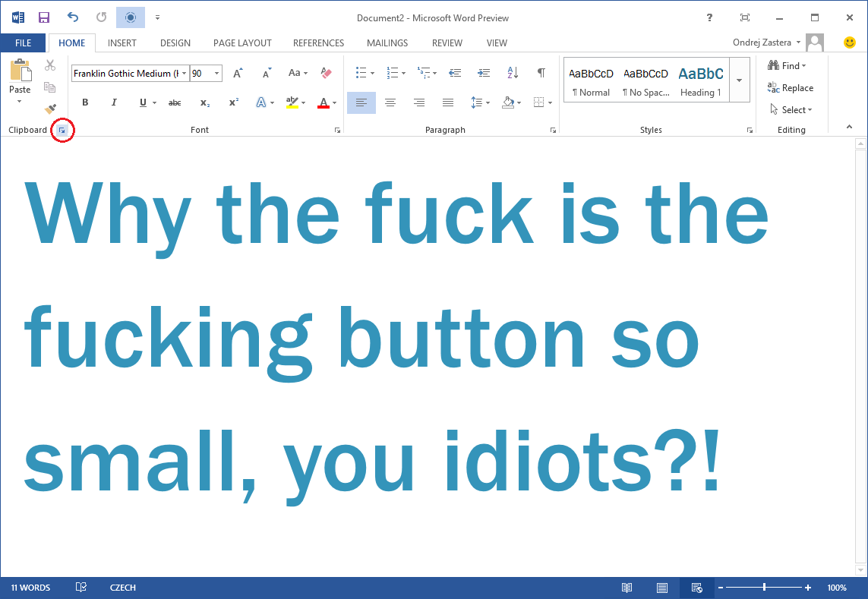This screenshot has width=868, height=599.
Task: Switch to the INSERT tab
Action: tap(122, 43)
